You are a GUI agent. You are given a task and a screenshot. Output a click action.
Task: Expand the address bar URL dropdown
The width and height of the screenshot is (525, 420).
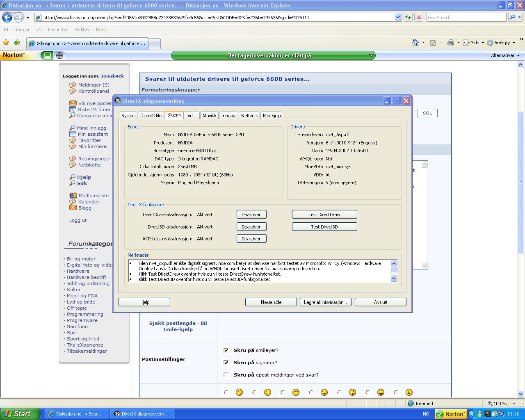[398, 17]
